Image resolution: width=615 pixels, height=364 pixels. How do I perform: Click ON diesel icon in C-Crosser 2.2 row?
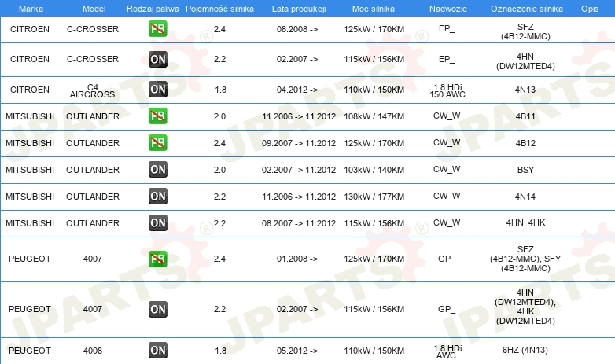157,59
